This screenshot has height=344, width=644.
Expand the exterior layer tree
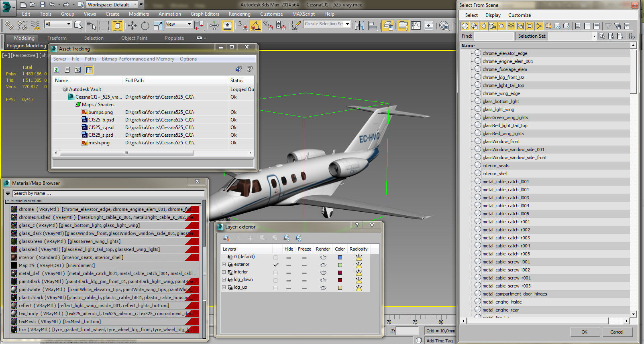(x=224, y=265)
